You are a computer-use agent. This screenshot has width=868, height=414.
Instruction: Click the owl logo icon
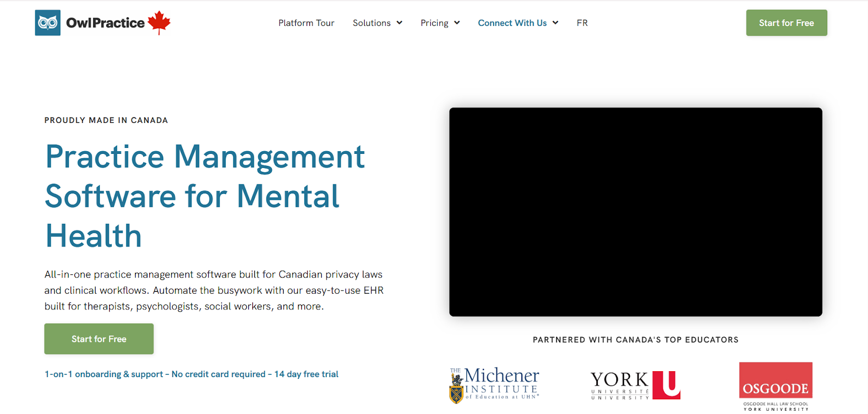point(48,23)
